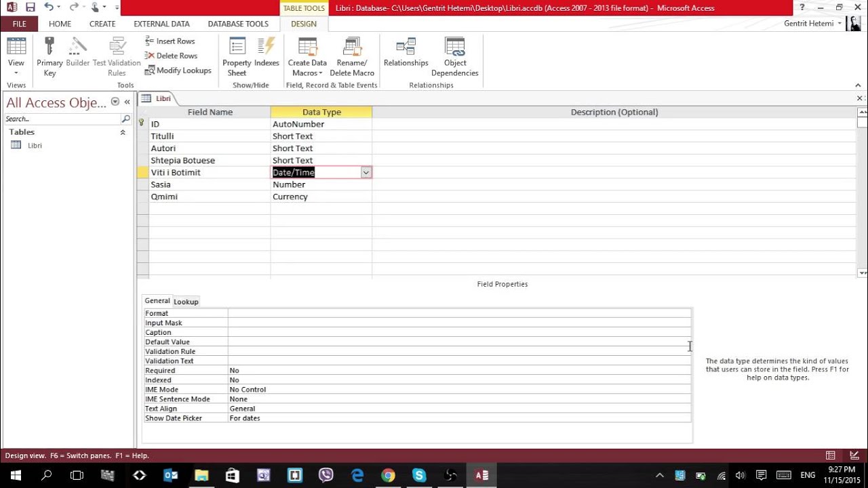868x488 pixels.
Task: Open Create Data Macros dropdown
Action: (x=307, y=57)
